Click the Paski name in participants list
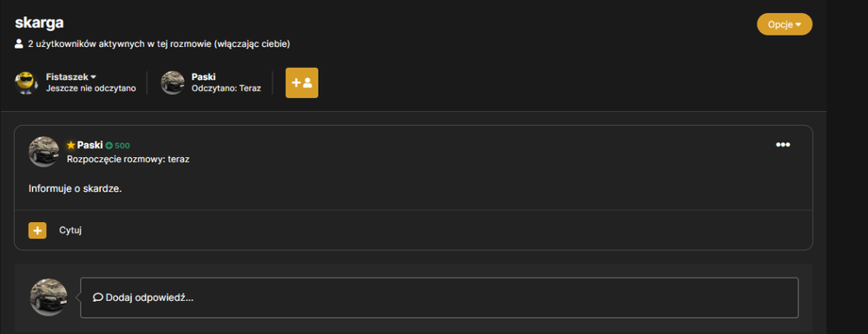This screenshot has width=868, height=334. pyautogui.click(x=203, y=77)
